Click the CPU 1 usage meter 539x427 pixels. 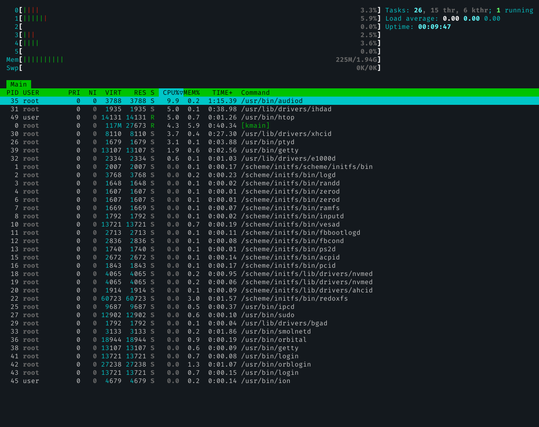coord(198,19)
